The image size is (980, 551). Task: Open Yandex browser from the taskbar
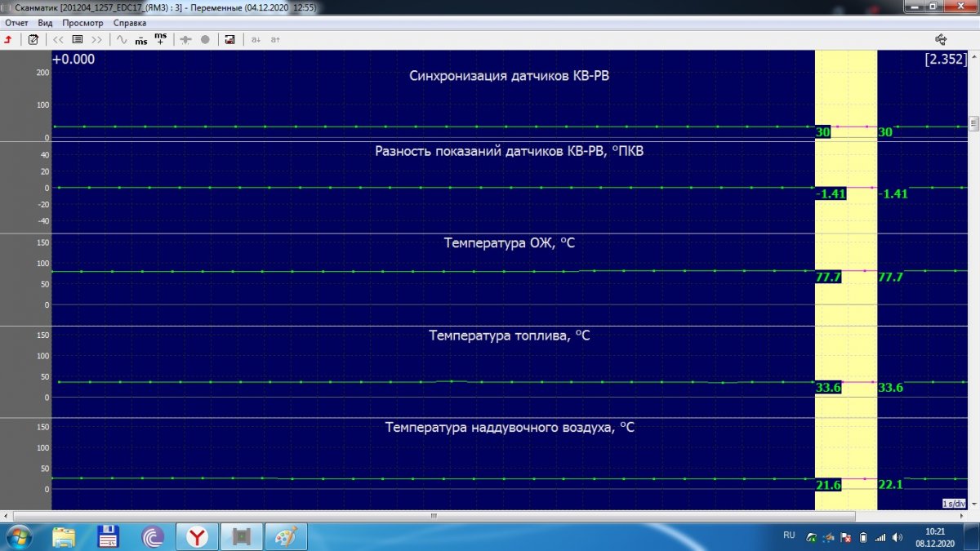click(x=197, y=536)
